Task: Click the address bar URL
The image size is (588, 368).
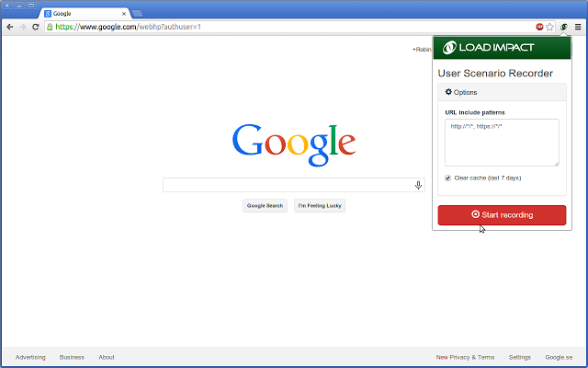Action: (x=129, y=27)
